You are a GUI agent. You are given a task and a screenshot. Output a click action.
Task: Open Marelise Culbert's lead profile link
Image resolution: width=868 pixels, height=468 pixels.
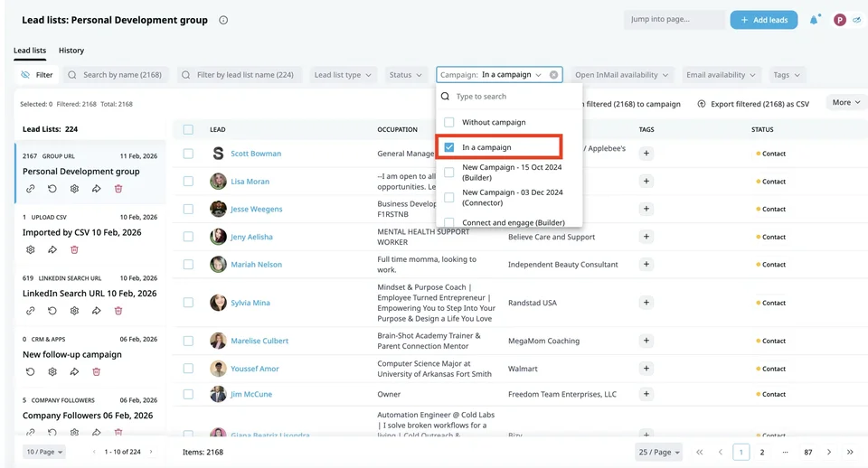259,341
